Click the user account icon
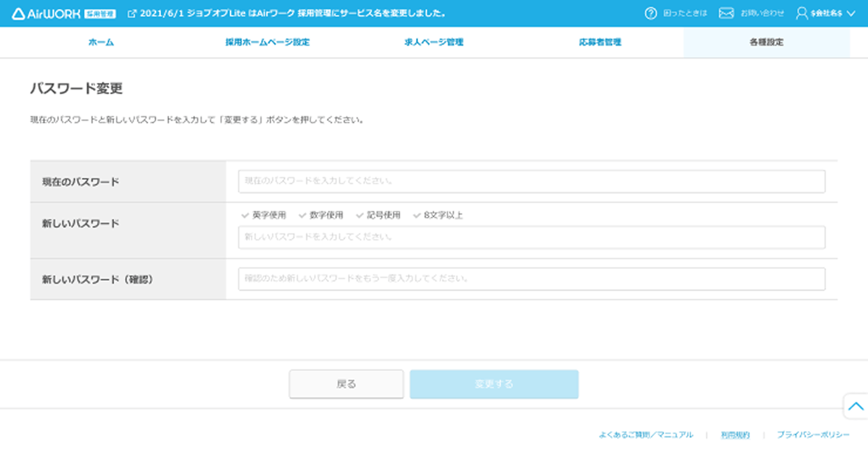The height and width of the screenshot is (462, 868). [801, 13]
